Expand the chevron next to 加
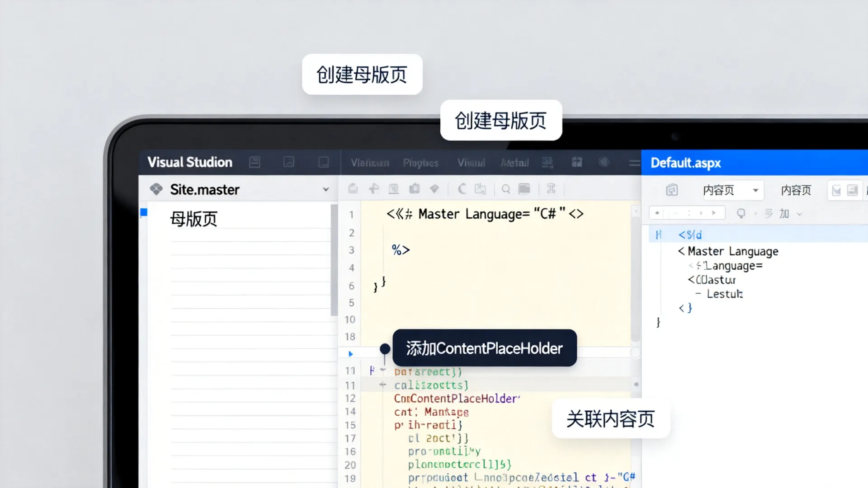This screenshot has height=488, width=868. 799,214
